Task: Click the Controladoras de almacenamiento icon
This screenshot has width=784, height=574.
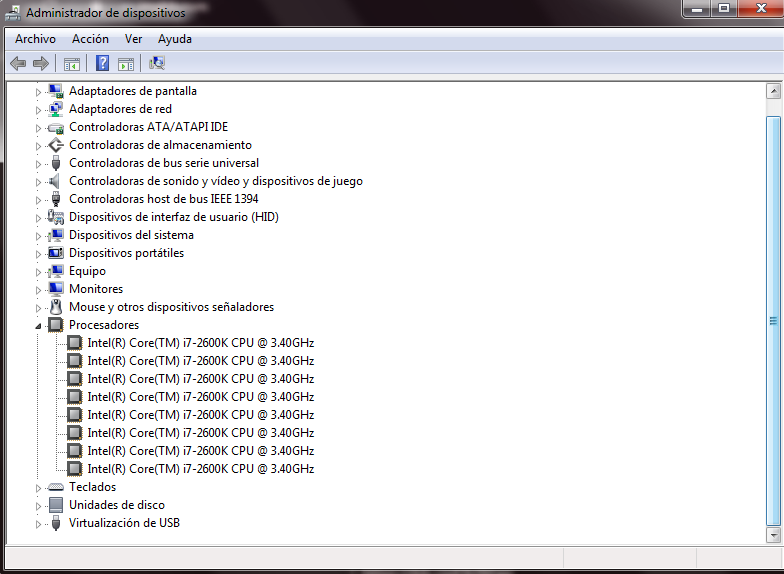Action: point(56,145)
